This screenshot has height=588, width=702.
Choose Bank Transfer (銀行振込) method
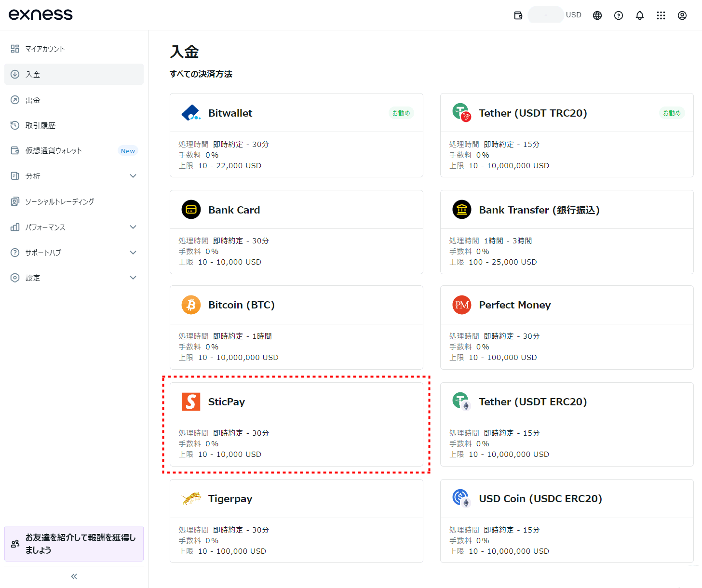point(567,232)
